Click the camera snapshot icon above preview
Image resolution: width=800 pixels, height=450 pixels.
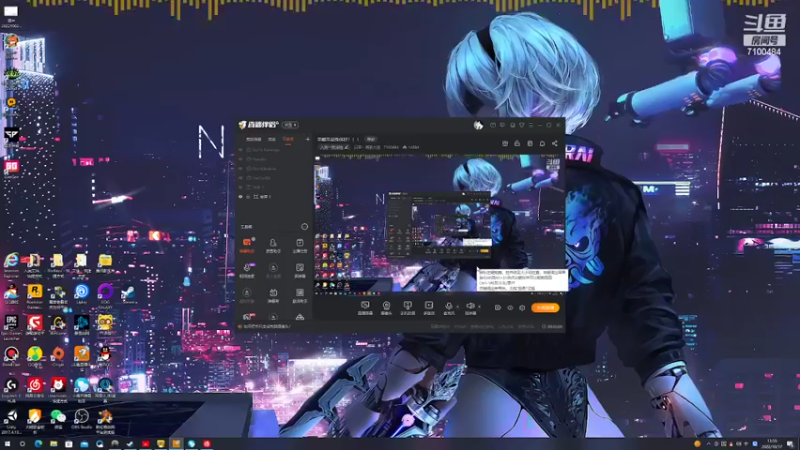[505, 143]
